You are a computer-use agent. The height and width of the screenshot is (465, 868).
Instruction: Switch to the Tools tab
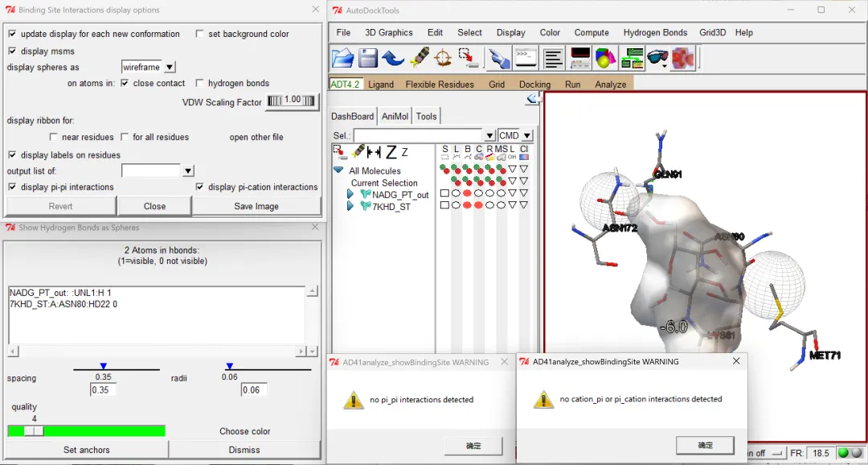pyautogui.click(x=426, y=117)
